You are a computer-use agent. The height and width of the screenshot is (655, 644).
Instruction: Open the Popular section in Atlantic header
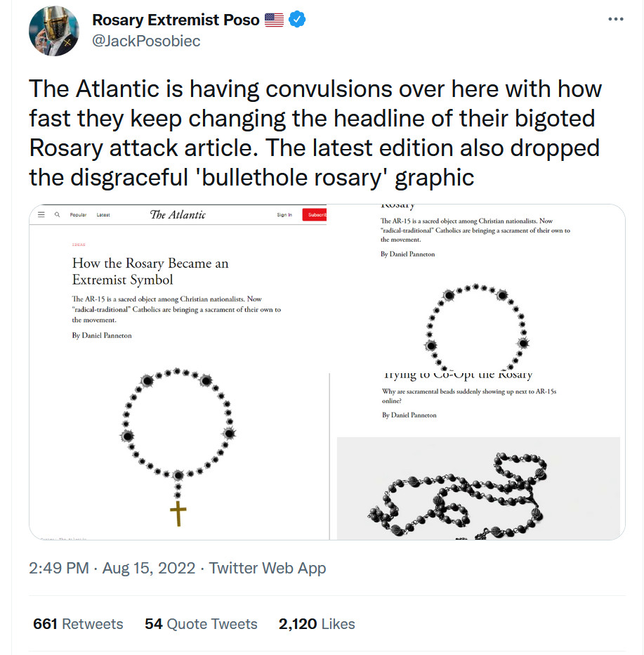[x=78, y=214]
